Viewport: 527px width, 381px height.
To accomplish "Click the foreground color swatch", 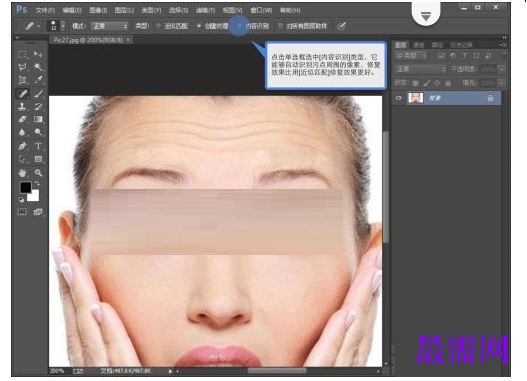I will 25,187.
